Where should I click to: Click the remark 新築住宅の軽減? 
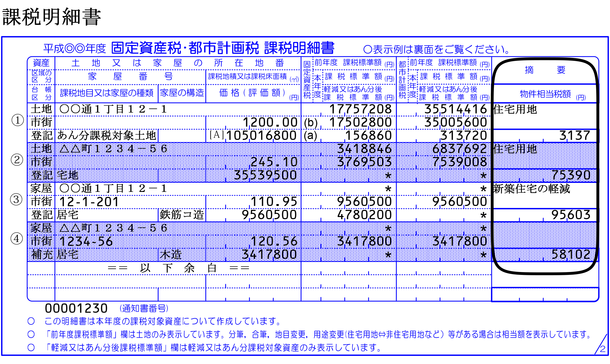point(531,189)
